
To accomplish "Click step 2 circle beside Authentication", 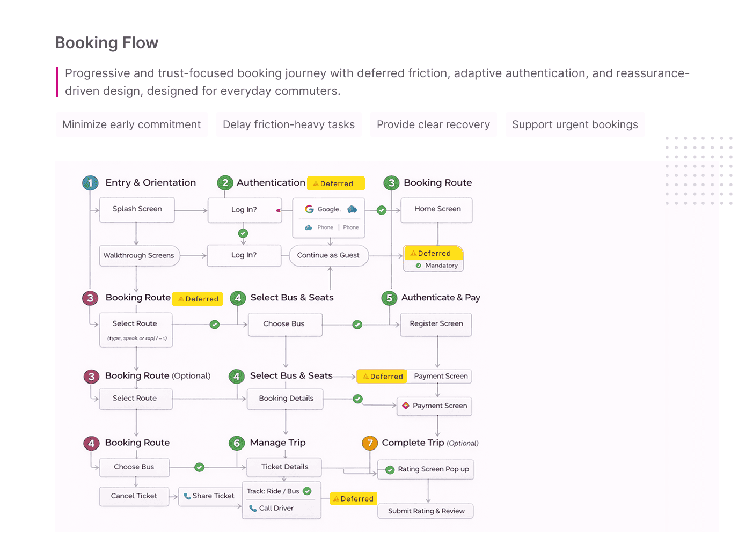I will pyautogui.click(x=225, y=183).
